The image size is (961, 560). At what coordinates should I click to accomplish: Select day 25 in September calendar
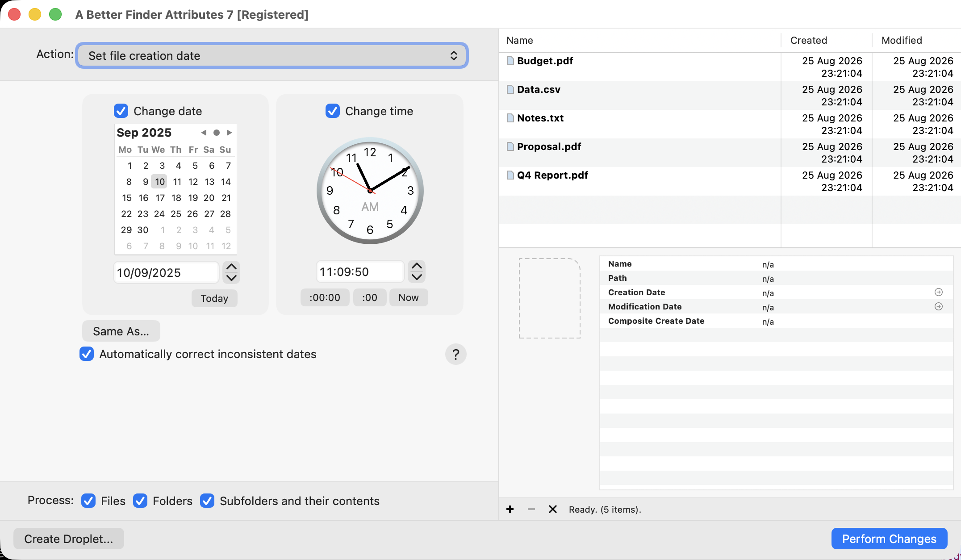[176, 214]
